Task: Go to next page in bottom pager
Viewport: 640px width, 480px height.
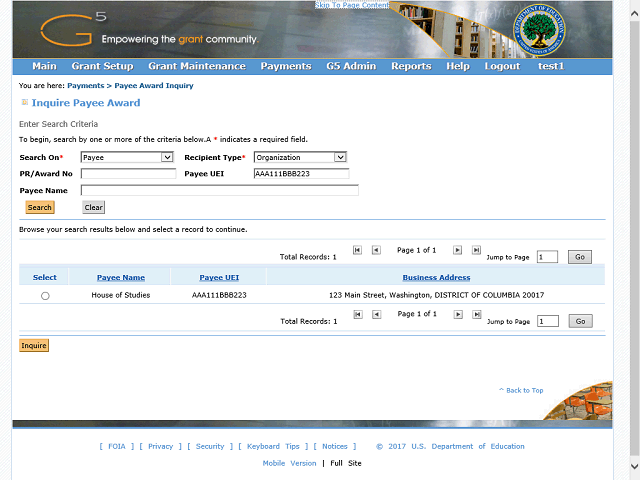Action: 458,314
